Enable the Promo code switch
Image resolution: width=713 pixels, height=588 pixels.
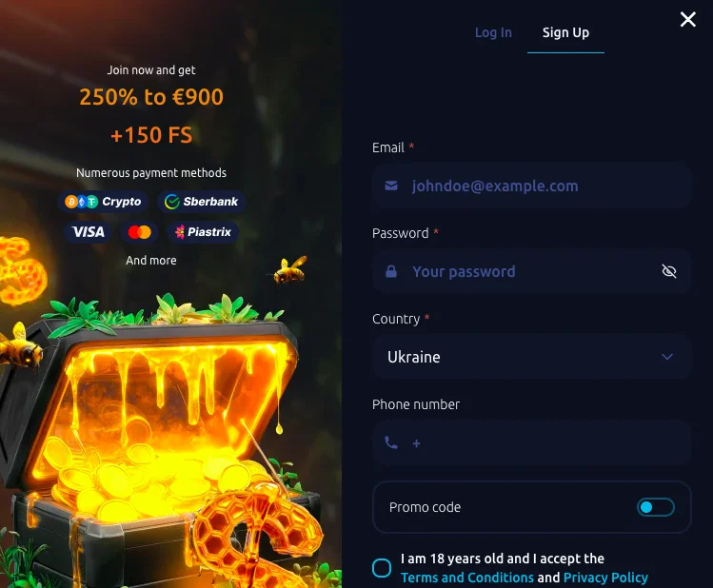pos(656,507)
